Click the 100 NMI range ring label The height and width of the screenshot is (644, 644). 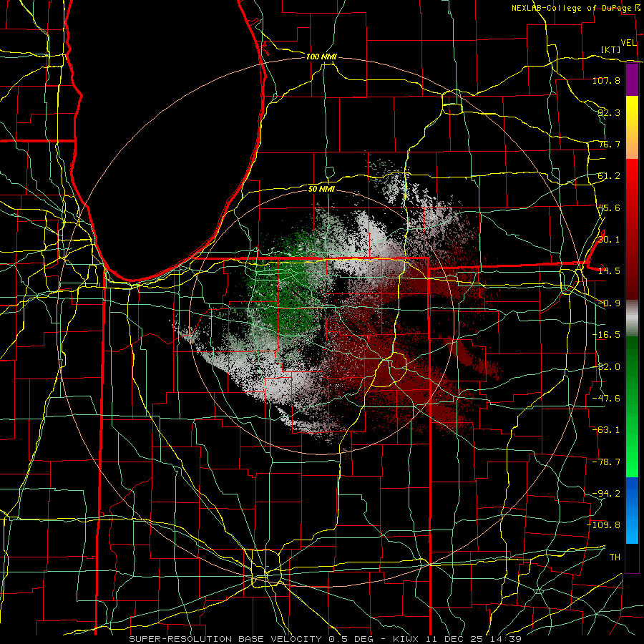pyautogui.click(x=321, y=57)
